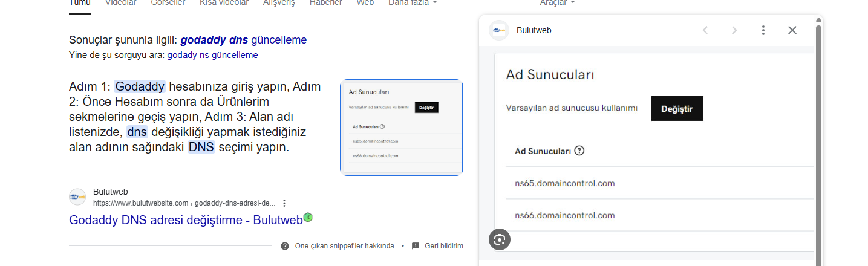868x266 pixels.
Task: Click the Değiştir button in large preview
Action: coord(677,109)
